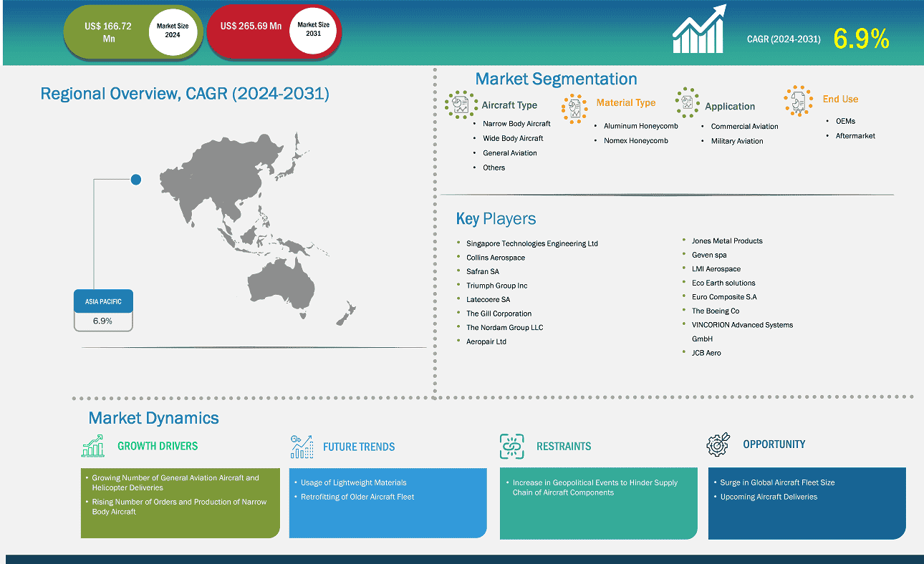Viewport: 924px width, 564px height.
Task: Click Jones Metal Products entry
Action: pos(727,241)
